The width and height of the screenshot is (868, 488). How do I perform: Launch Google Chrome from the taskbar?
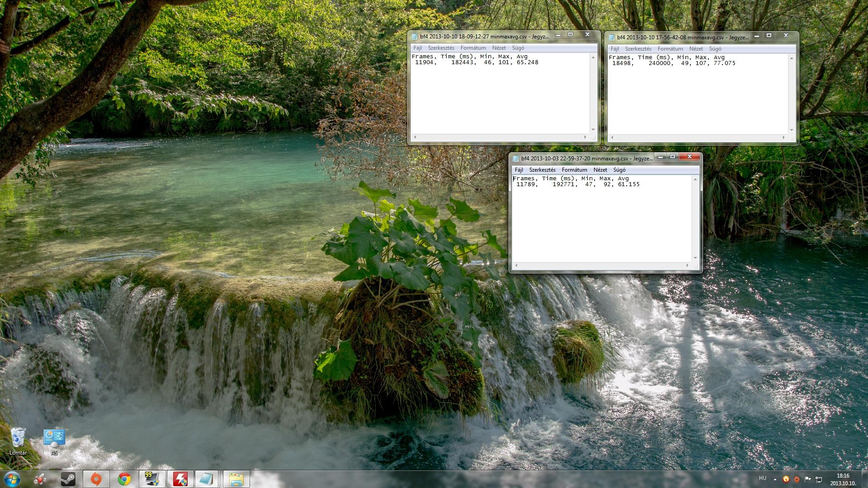(x=124, y=479)
